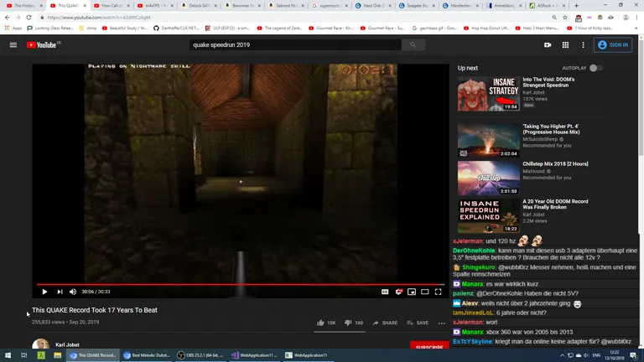Switch to the 'ASRock' browser tab
The width and height of the screenshot is (644, 362).
548,6
